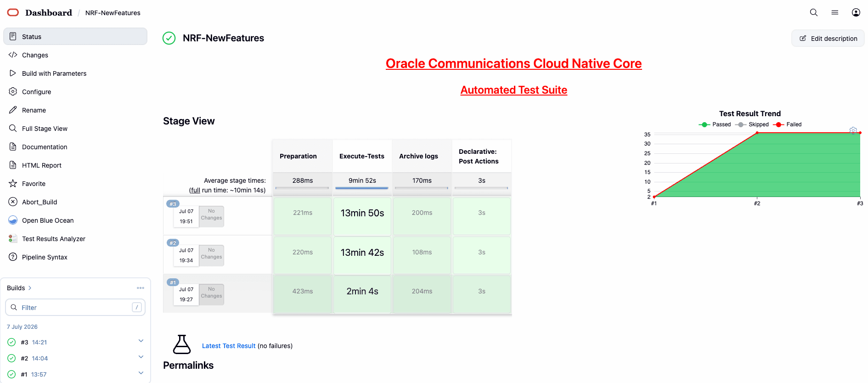
Task: Open the Latest Test Result link
Action: [x=229, y=346]
